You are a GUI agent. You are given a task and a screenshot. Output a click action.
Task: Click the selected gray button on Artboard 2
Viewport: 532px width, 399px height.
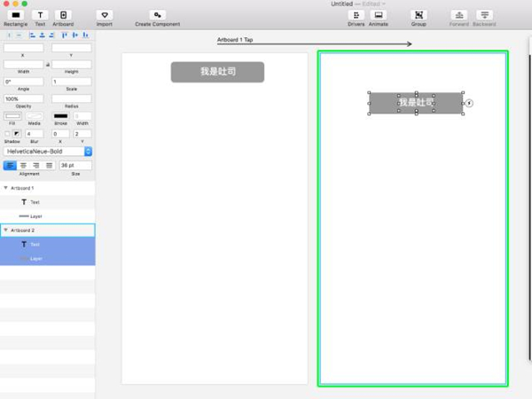416,103
